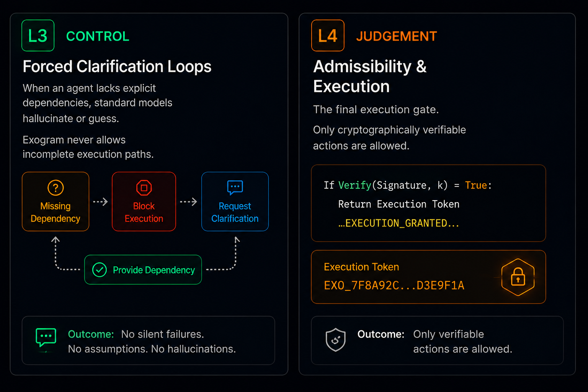The image size is (588, 392).
Task: Click the orange L4 badge
Action: click(328, 36)
